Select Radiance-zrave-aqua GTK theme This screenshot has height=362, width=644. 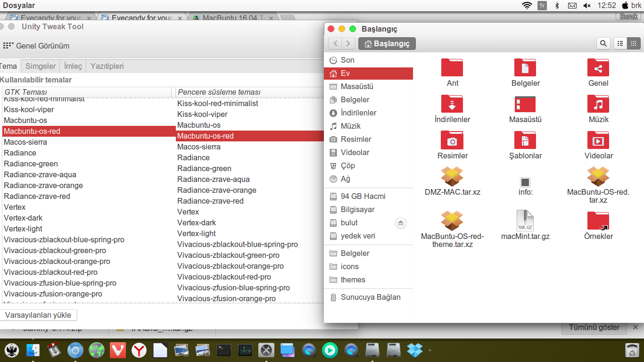(89, 174)
